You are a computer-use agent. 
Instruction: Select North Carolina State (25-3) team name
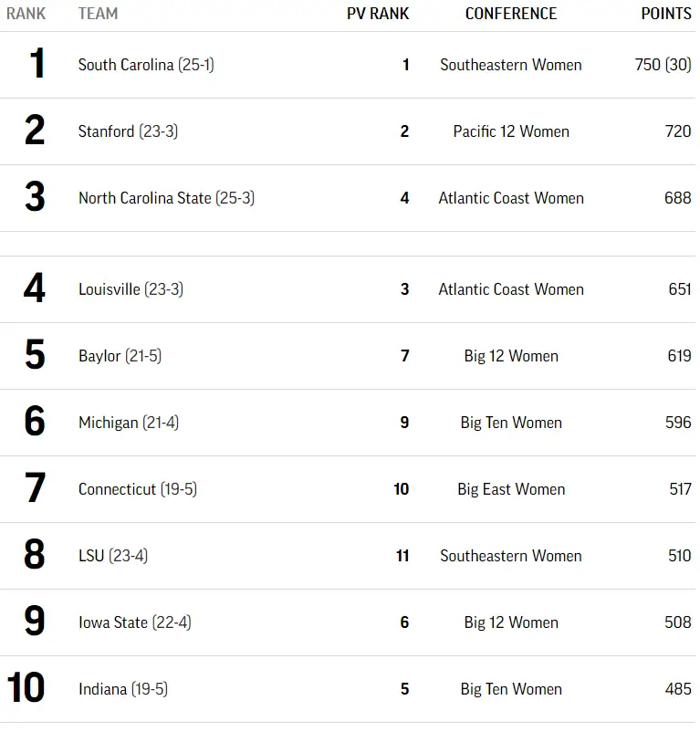pyautogui.click(x=166, y=198)
